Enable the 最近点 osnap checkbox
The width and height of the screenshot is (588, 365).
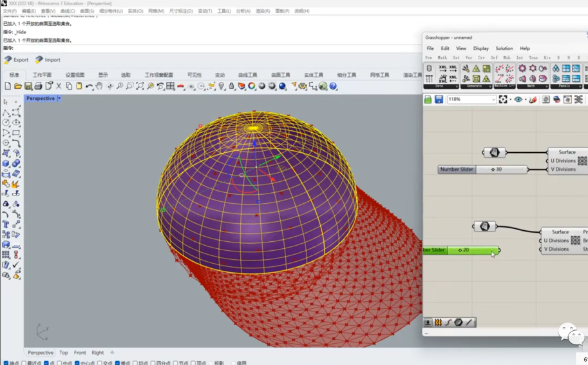tap(24, 363)
